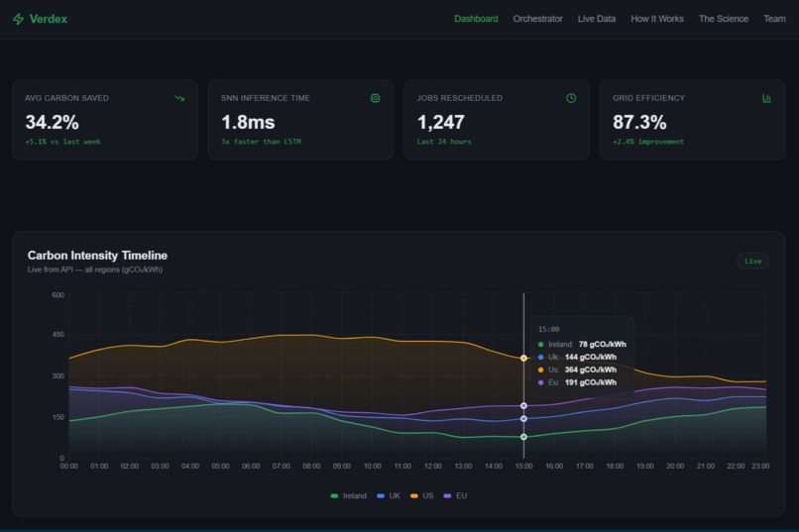Click the UK data point at 15:00
Viewport: 799px width, 532px height.
pyautogui.click(x=523, y=419)
